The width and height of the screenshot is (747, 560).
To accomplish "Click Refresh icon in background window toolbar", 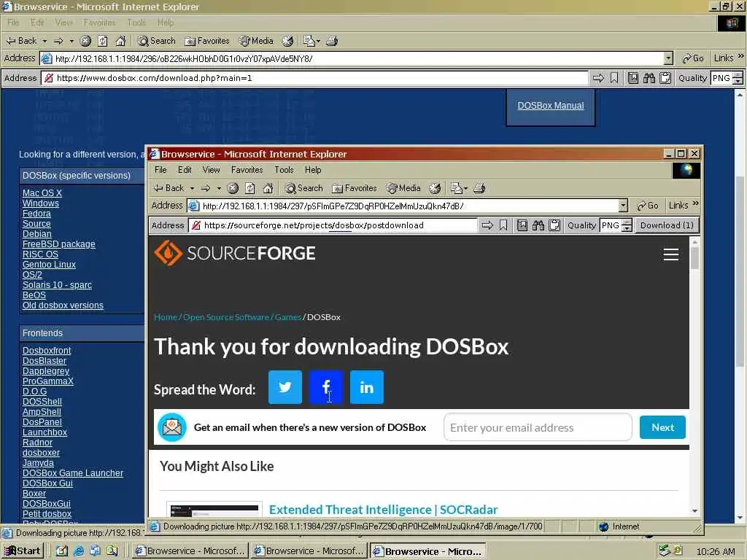I will point(103,41).
